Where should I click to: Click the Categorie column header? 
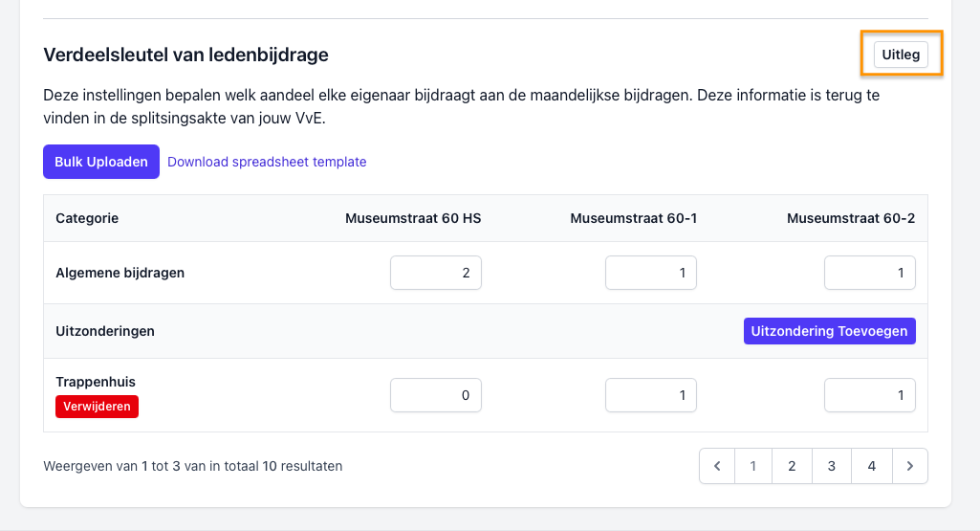pos(87,218)
